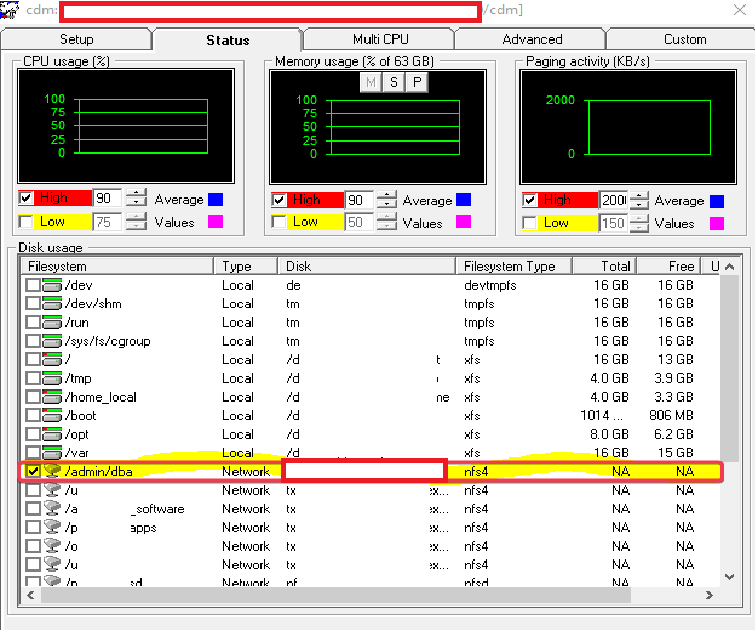
Task: Increase the CPU High threshold spinner
Action: click(136, 194)
